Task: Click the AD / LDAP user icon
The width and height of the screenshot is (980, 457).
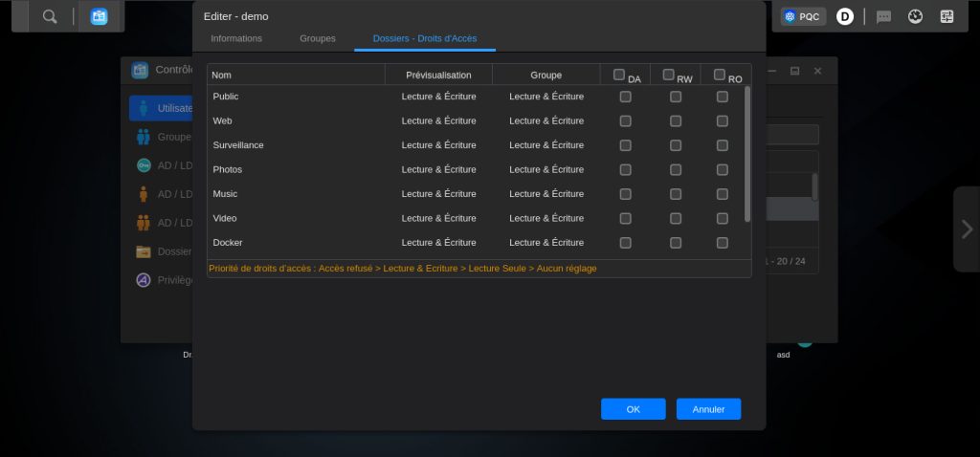Action: [x=144, y=194]
